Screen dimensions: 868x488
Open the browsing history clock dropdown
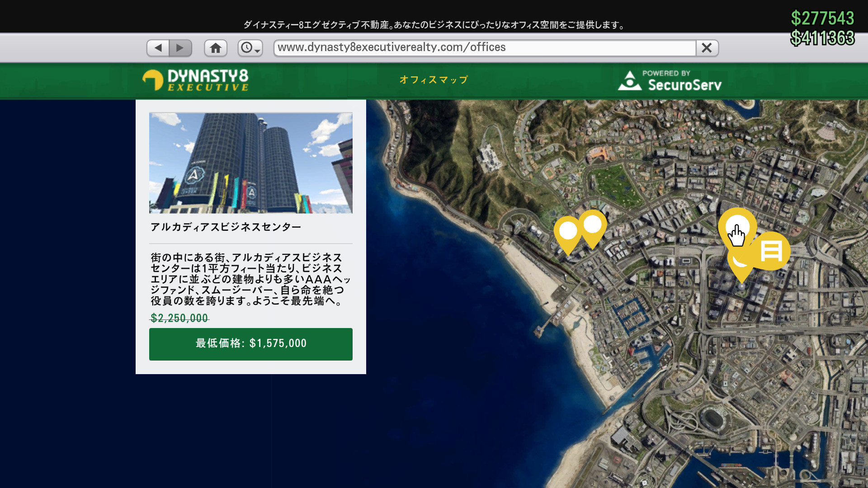[250, 48]
